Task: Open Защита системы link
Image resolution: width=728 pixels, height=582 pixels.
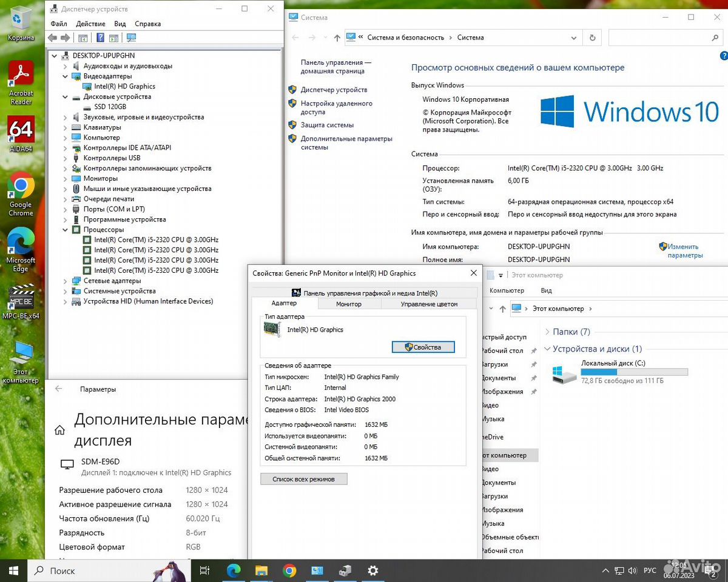Action: [x=327, y=125]
